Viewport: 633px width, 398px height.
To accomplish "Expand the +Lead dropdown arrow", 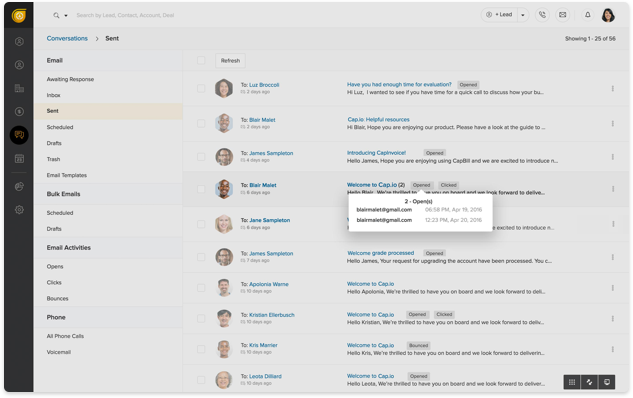I will (523, 15).
